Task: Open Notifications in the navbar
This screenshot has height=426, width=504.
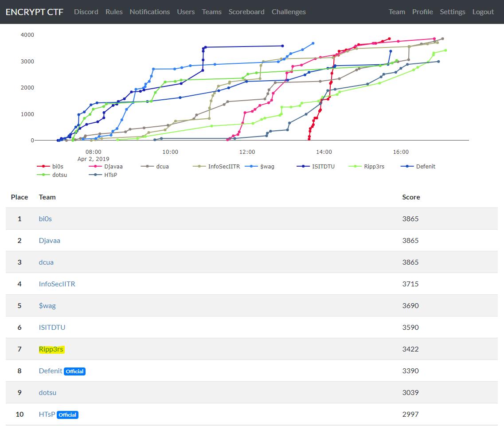Action: pos(150,12)
